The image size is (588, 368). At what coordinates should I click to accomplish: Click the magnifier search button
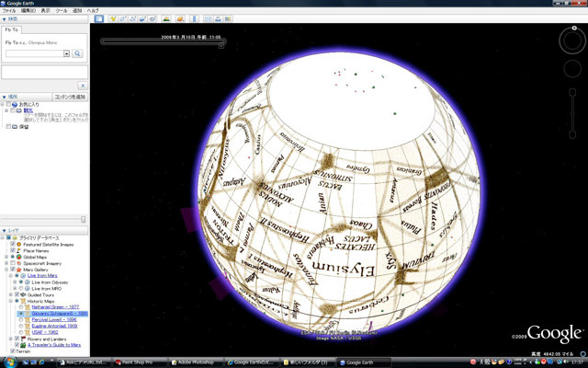77,53
